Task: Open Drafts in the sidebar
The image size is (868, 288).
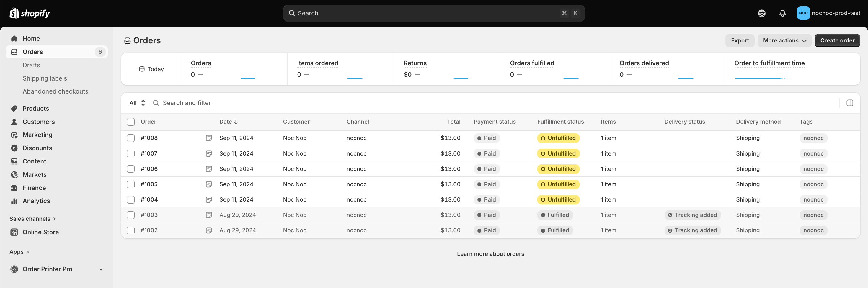Action: point(31,65)
